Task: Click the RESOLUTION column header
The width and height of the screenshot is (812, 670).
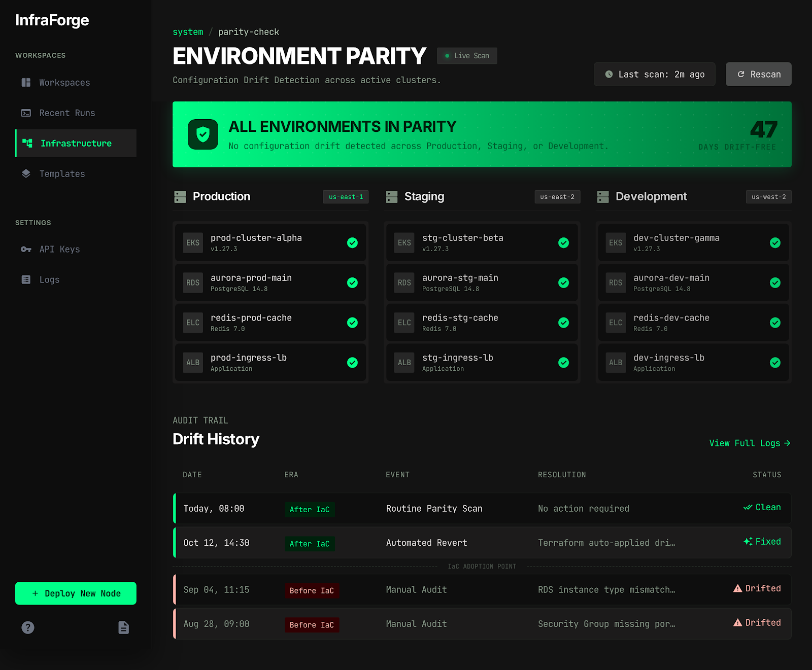Action: [x=562, y=475]
